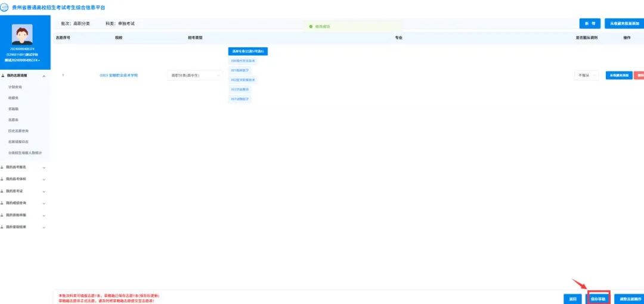644x304 pixels.
Task: Click the person icon beside 我的成绩查询
Action: coord(3,203)
